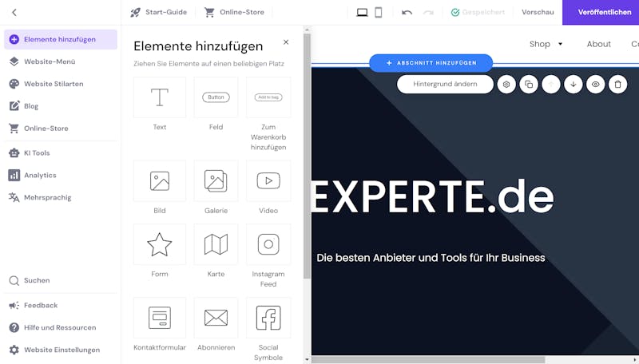Screen dimensions: 639x364
Task: Click Hintergrund ändern
Action: coord(445,85)
